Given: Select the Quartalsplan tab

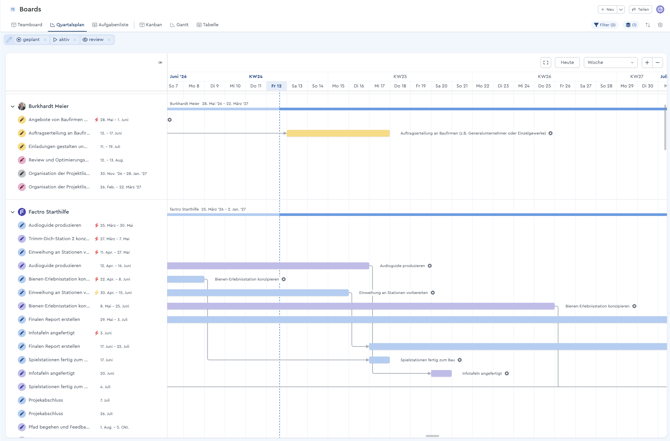Looking at the screenshot, I should 67,25.
